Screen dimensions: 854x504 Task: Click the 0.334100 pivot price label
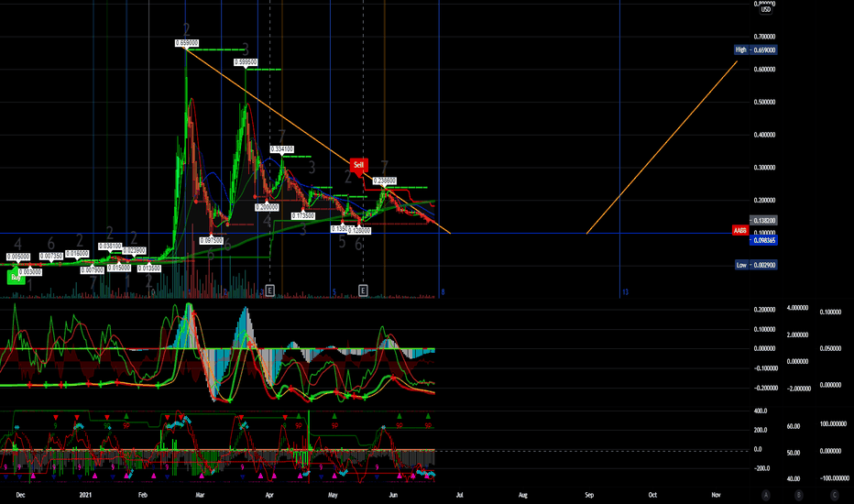click(282, 148)
